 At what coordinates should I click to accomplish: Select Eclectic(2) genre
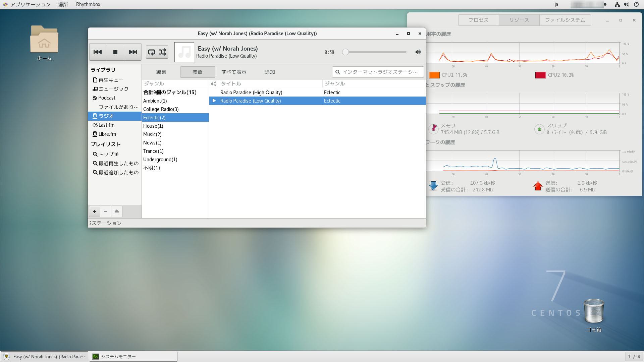tap(175, 118)
